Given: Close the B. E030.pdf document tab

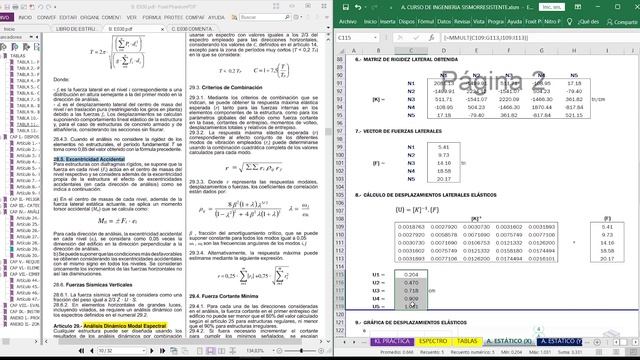Looking at the screenshot, I should [x=162, y=29].
